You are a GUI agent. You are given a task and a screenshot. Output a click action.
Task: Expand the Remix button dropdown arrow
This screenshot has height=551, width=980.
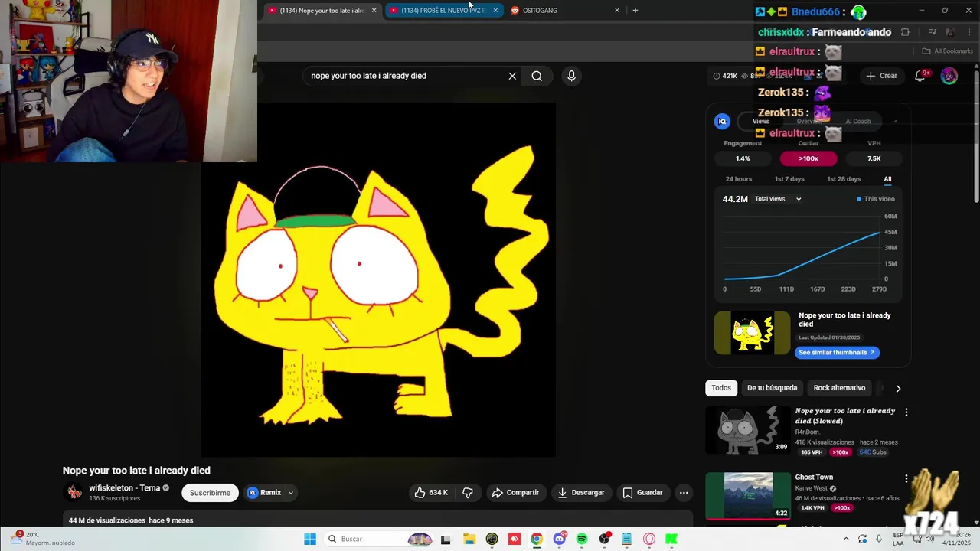click(x=291, y=493)
